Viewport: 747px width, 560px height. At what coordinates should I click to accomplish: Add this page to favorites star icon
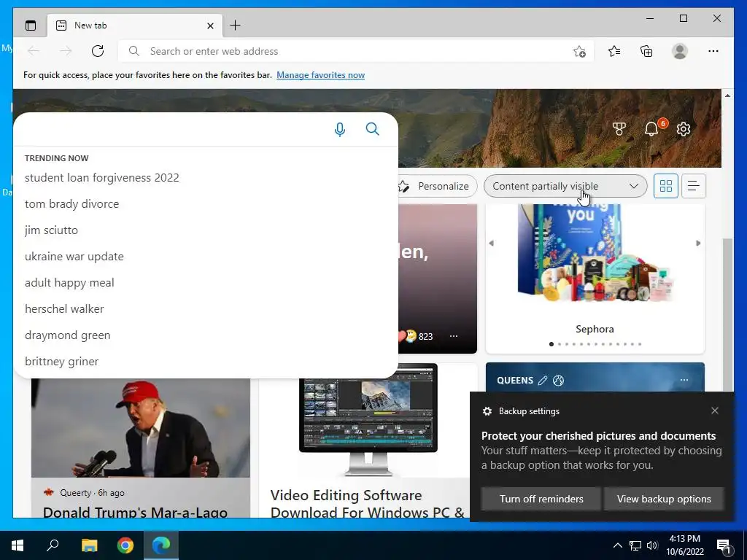click(x=579, y=52)
